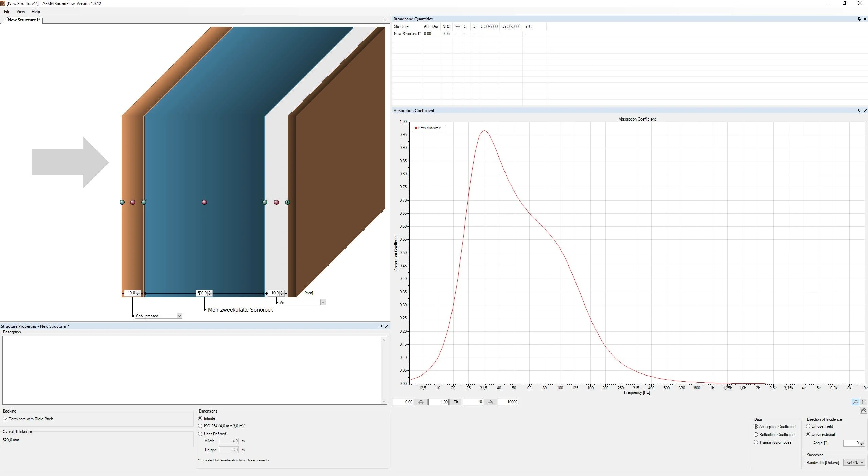Screen dimensions: 868x476
Task: Open the Air material dropdown
Action: coord(323,303)
